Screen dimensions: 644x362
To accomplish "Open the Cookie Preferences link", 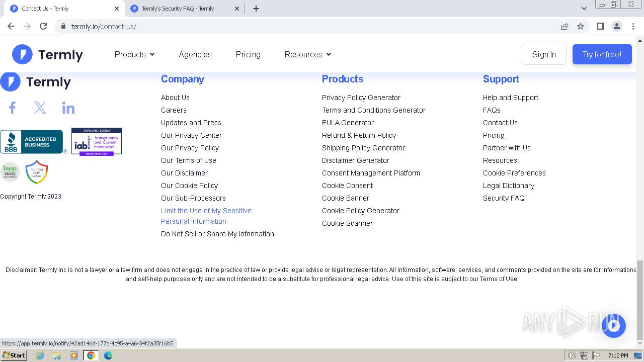I will [514, 173].
